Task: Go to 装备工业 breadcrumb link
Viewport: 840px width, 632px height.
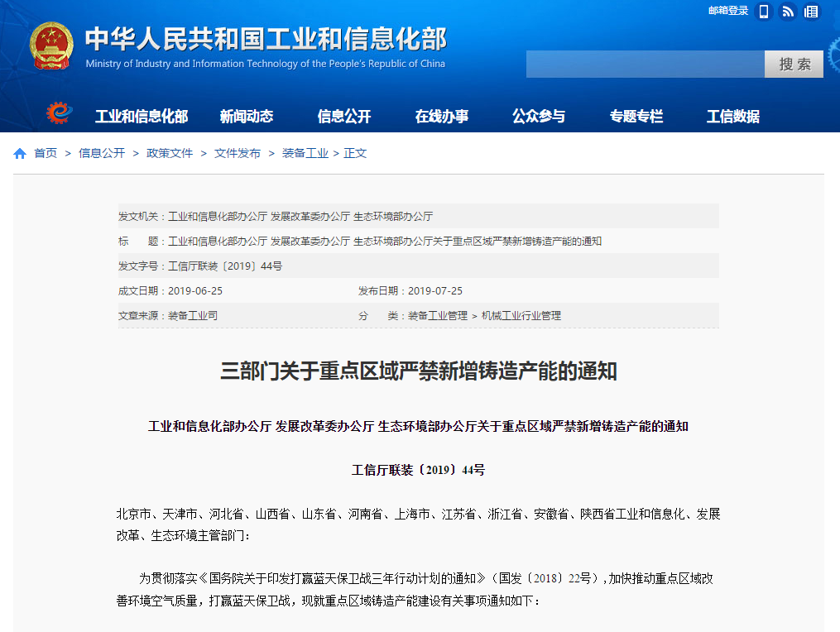Action: coord(305,153)
